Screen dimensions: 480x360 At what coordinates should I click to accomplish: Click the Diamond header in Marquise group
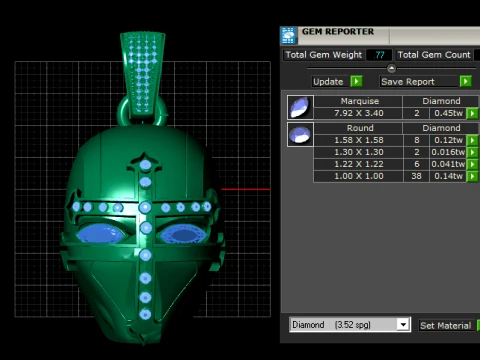tap(441, 101)
